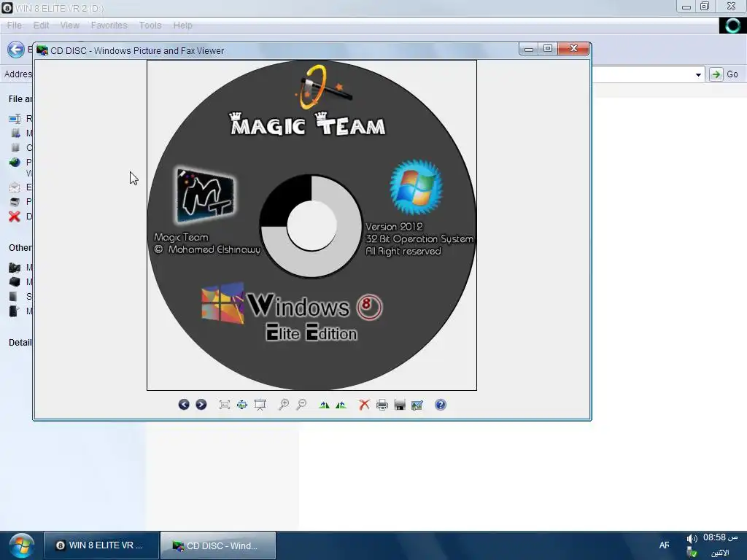
Task: Close the Picture and Fax Viewer window
Action: coord(573,49)
